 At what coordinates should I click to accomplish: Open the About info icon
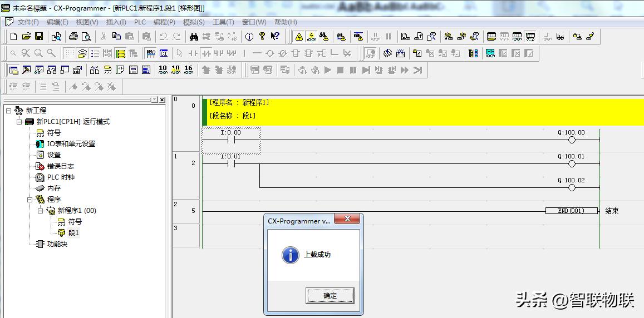click(x=249, y=37)
